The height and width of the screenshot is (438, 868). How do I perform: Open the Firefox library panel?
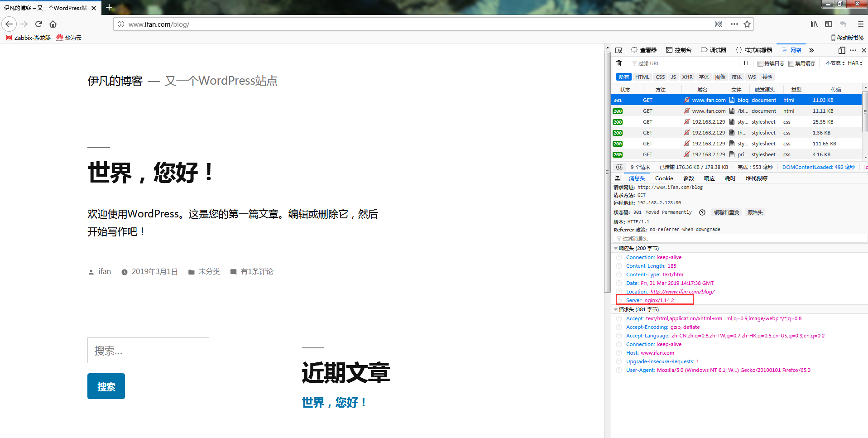(x=814, y=24)
